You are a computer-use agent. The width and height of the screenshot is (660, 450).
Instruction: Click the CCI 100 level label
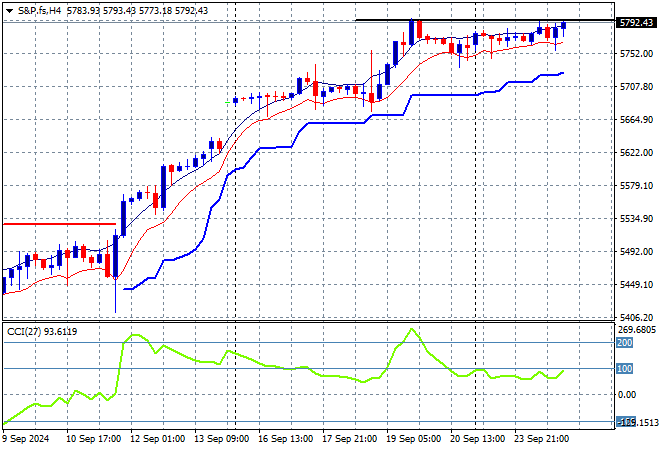point(625,369)
